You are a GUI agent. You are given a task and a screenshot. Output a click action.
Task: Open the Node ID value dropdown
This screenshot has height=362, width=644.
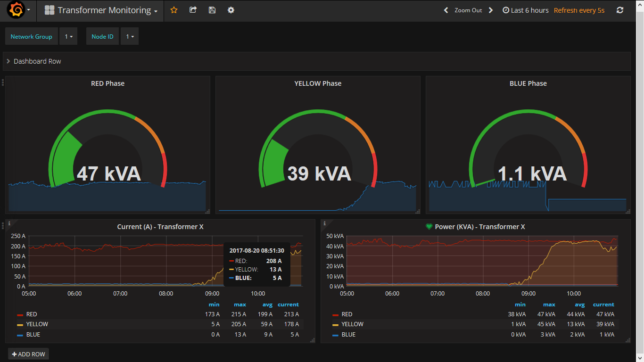[130, 36]
